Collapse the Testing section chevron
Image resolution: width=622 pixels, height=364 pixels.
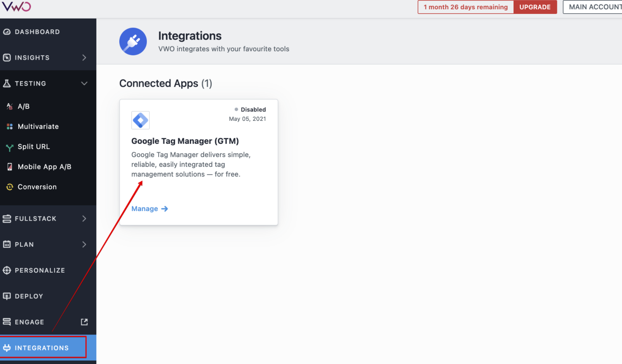pyautogui.click(x=84, y=83)
